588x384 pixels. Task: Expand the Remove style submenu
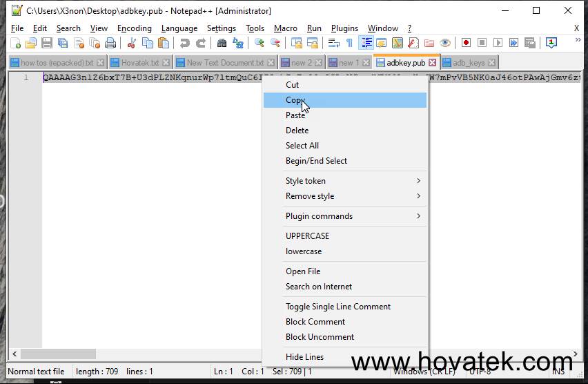pyautogui.click(x=345, y=196)
